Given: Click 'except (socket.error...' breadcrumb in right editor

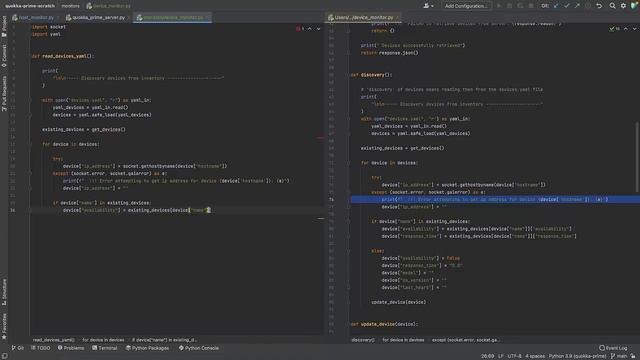Looking at the screenshot, I should coord(466,340).
